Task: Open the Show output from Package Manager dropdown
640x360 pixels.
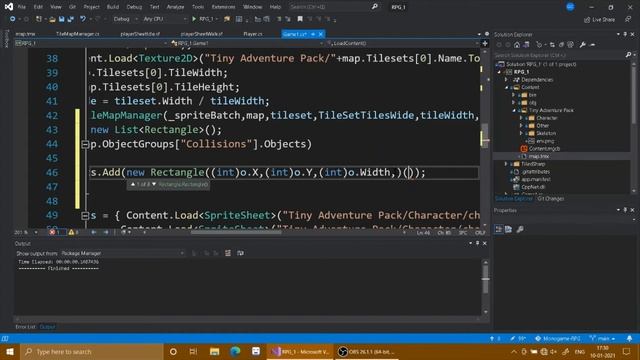Action: 122,253
